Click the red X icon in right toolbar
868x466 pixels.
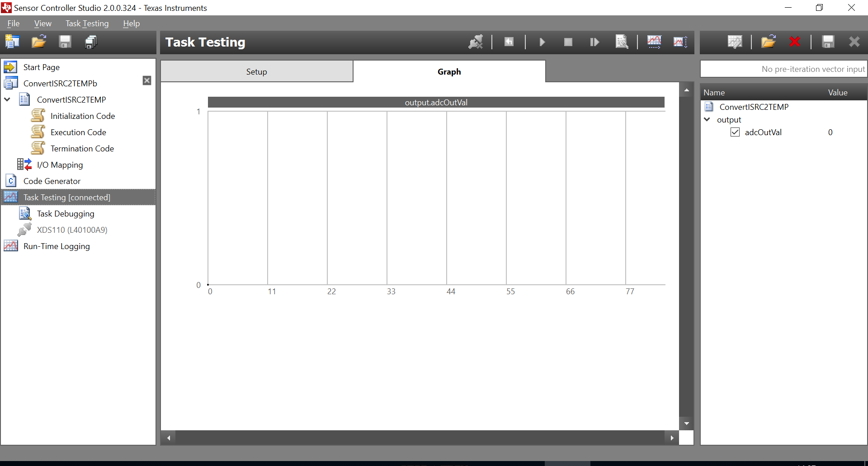pos(794,42)
